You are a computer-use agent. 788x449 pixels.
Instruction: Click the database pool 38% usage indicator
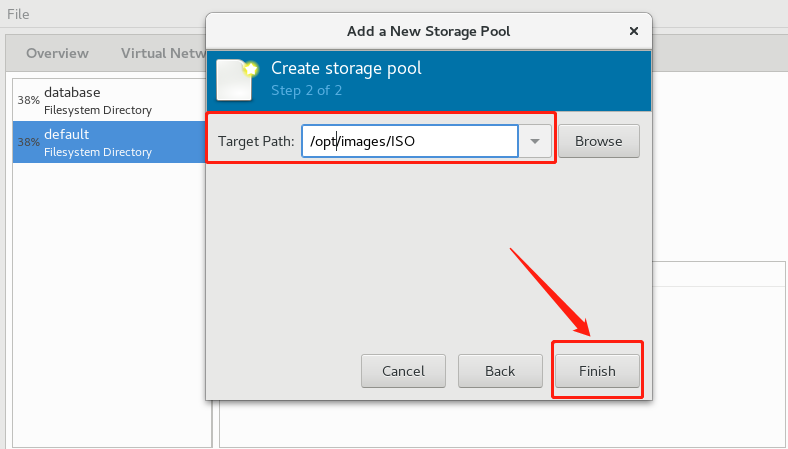tap(27, 101)
